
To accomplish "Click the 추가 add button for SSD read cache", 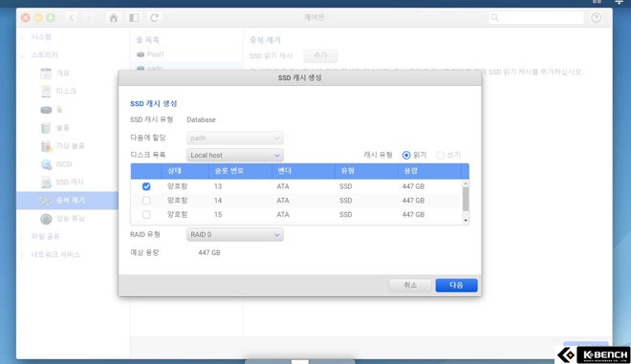I will coord(320,56).
